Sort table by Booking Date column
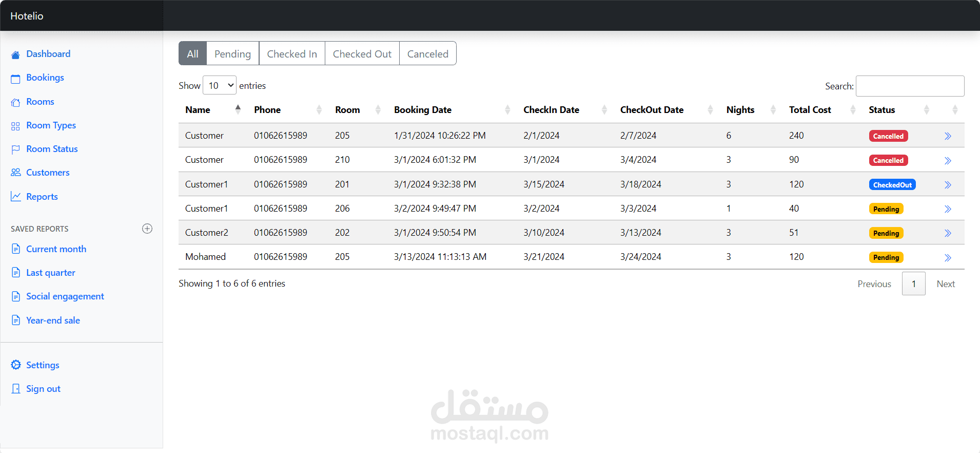The height and width of the screenshot is (453, 980). [x=452, y=110]
